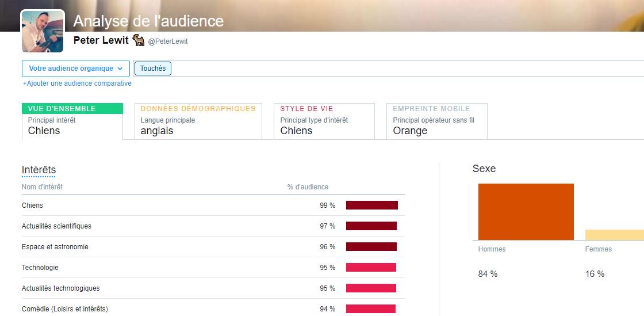Click the Chiens interest row label
Screen dimensions: 644x316
click(x=32, y=205)
